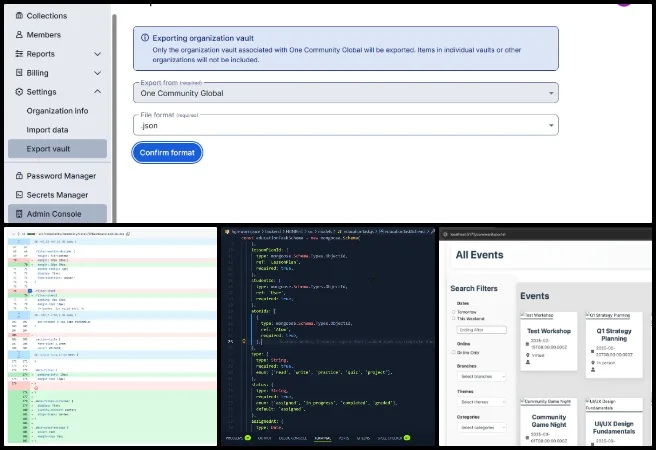
Task: Click the red no-newline icon in diff
Action: [x=36, y=388]
